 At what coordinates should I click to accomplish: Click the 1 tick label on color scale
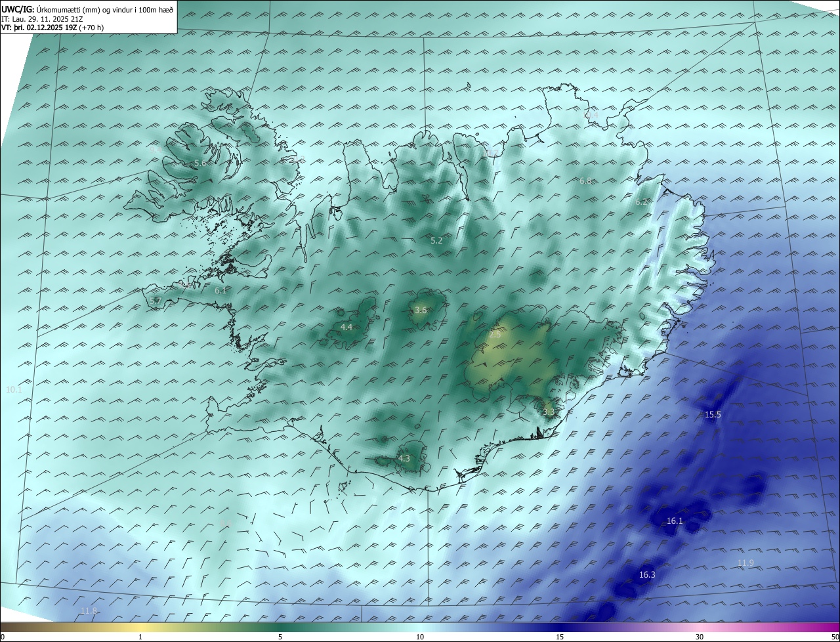140,637
